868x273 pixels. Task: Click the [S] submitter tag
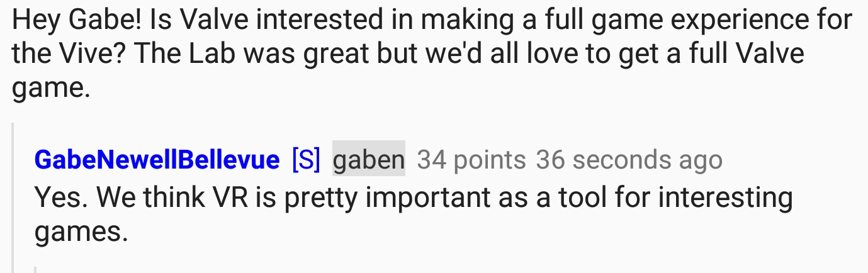(x=307, y=160)
